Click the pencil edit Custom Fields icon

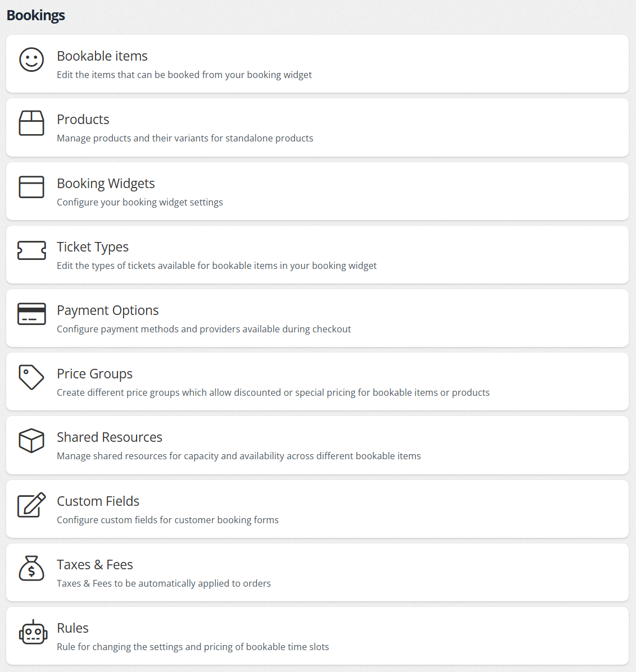tap(31, 505)
